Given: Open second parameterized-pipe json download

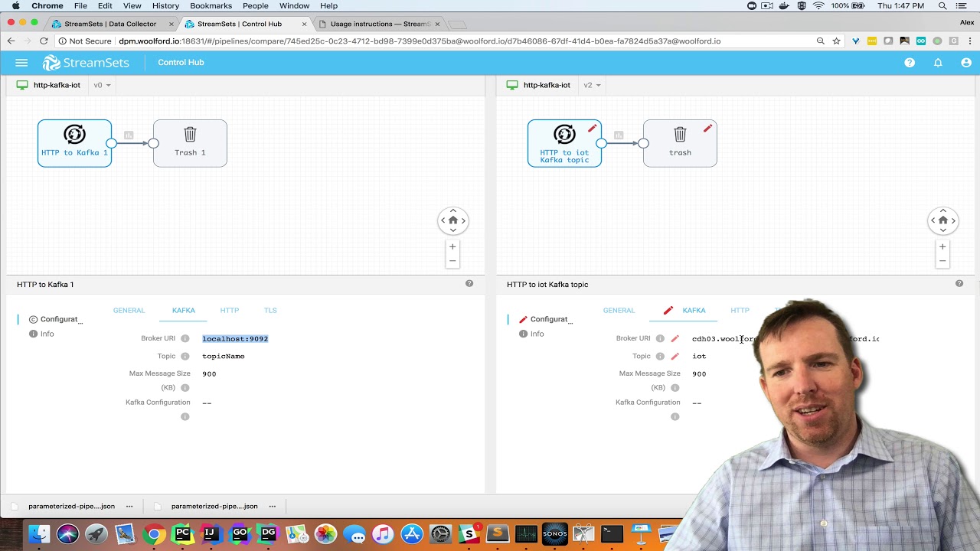Looking at the screenshot, I should 214,506.
